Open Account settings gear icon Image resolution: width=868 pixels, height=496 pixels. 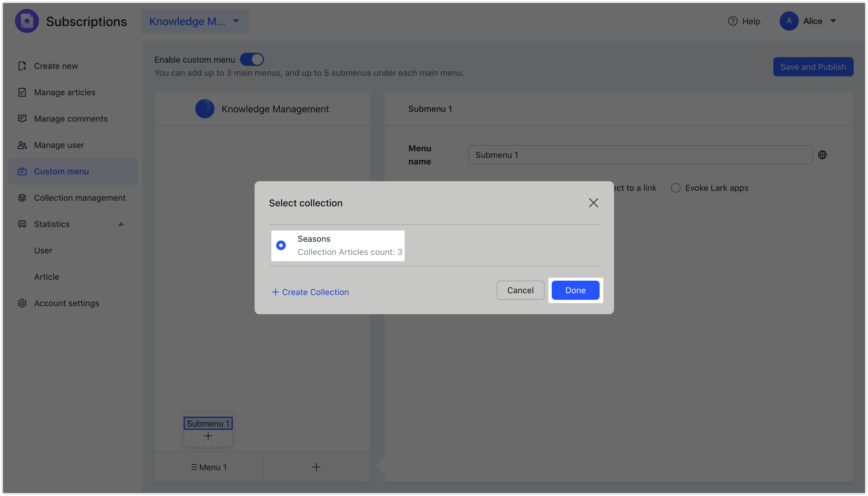click(22, 303)
